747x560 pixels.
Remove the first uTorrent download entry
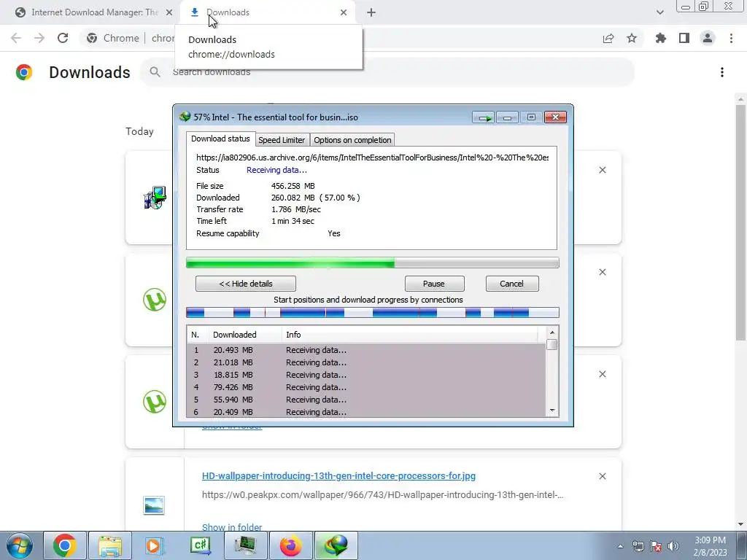pyautogui.click(x=602, y=272)
